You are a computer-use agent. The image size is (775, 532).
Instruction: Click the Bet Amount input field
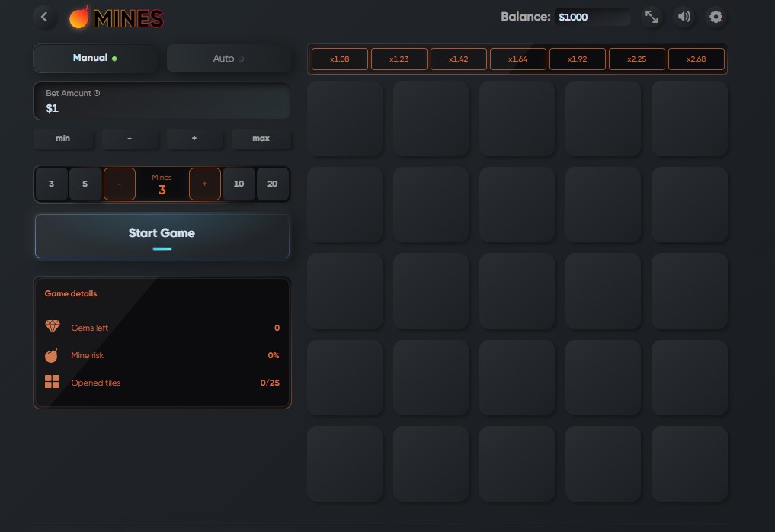tap(162, 107)
